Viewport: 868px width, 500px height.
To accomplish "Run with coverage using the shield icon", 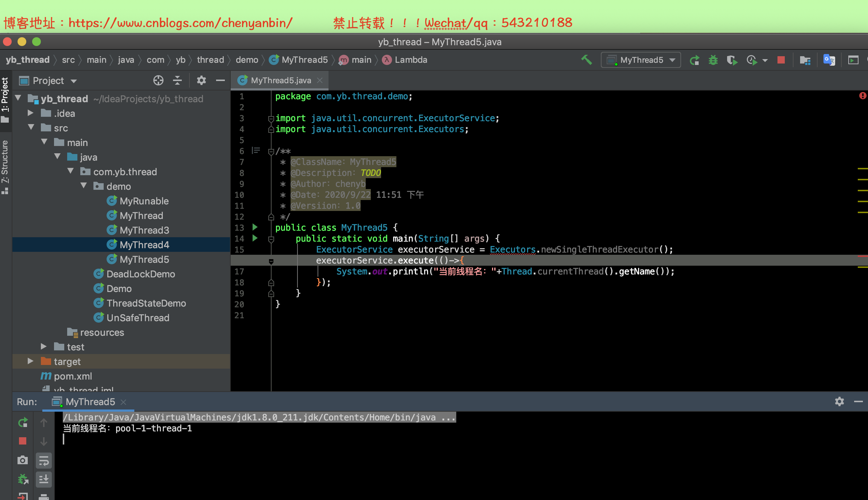I will point(732,60).
